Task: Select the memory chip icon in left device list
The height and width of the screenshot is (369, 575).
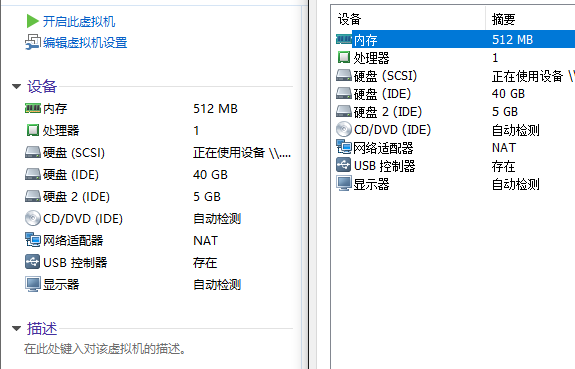Action: pos(33,108)
